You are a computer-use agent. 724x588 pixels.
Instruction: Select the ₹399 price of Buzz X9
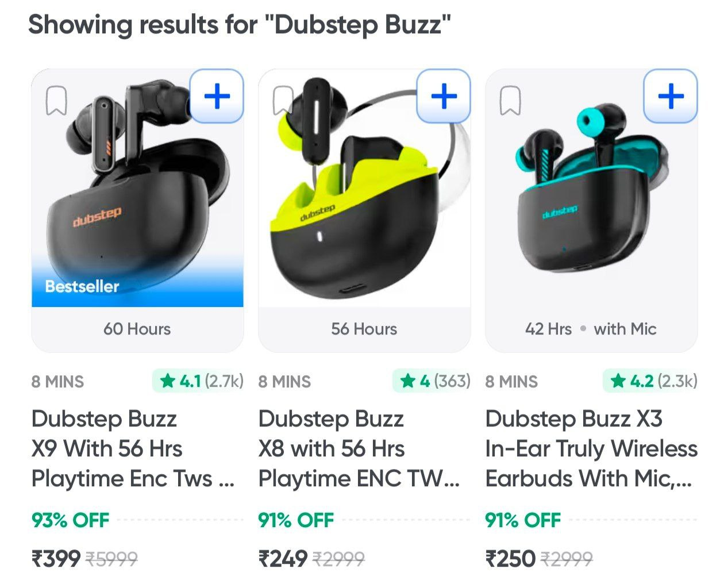pyautogui.click(x=56, y=558)
